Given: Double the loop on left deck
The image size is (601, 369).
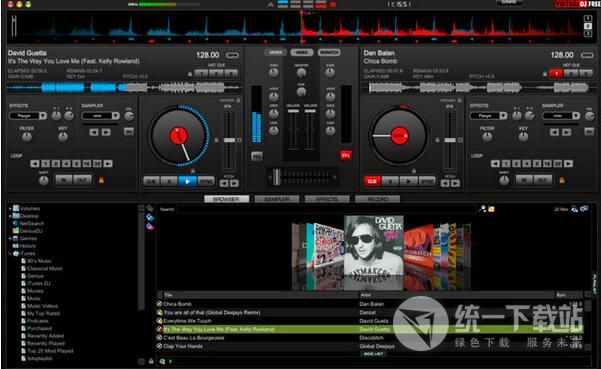Looking at the screenshot, I should tap(108, 164).
